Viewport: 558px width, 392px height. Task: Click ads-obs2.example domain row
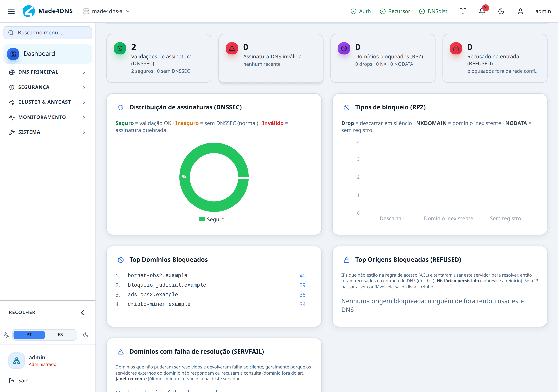click(x=210, y=295)
